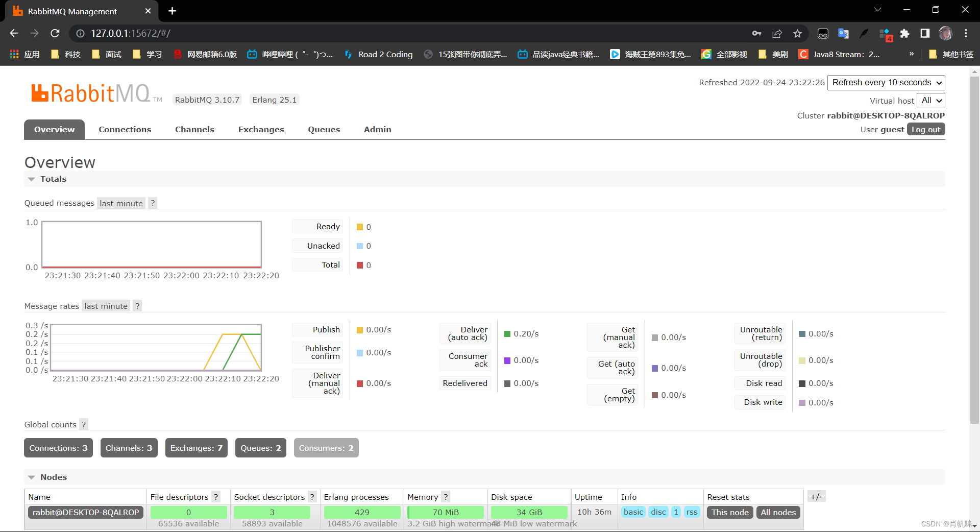This screenshot has width=980, height=532.
Task: Go back to previous page
Action: click(14, 33)
